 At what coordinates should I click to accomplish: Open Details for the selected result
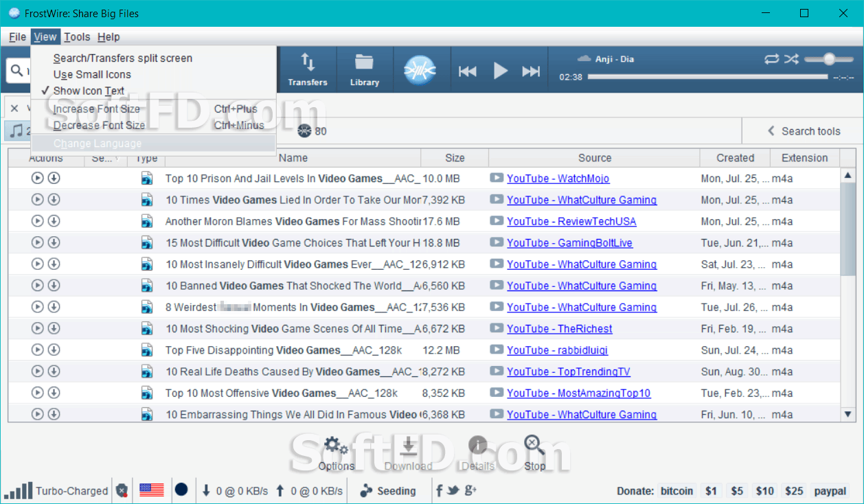(x=478, y=453)
